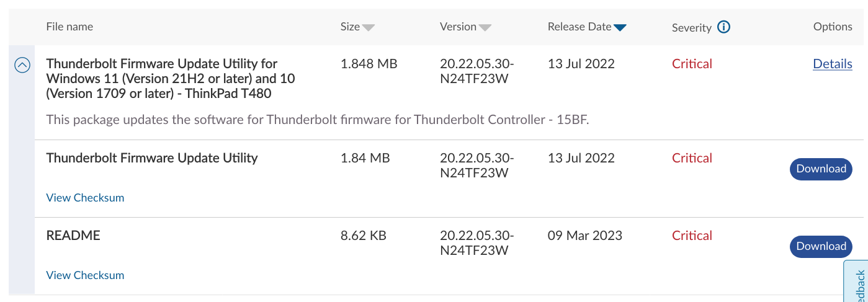Click the sort arrow beside Version
868x302 pixels.
pyautogui.click(x=485, y=27)
